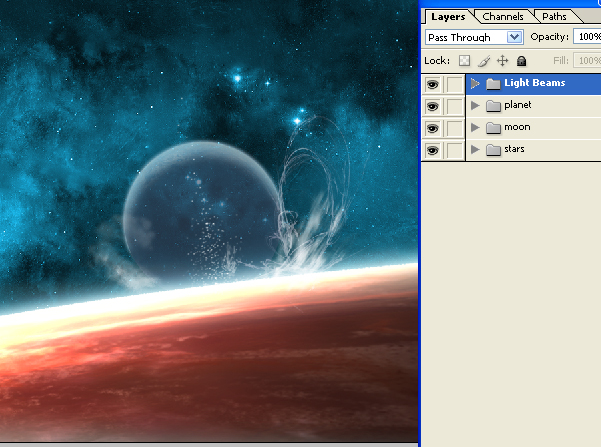Open the Pass Through blend mode dropdown
The height and width of the screenshot is (447, 601).
tap(515, 37)
